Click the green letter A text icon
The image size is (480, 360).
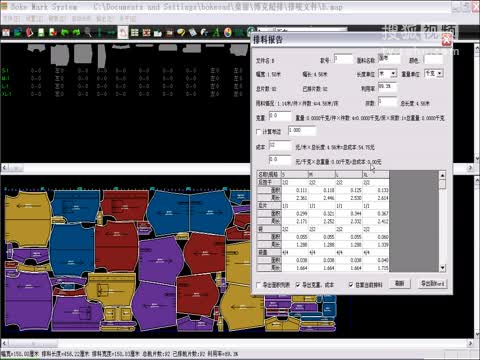(216, 32)
